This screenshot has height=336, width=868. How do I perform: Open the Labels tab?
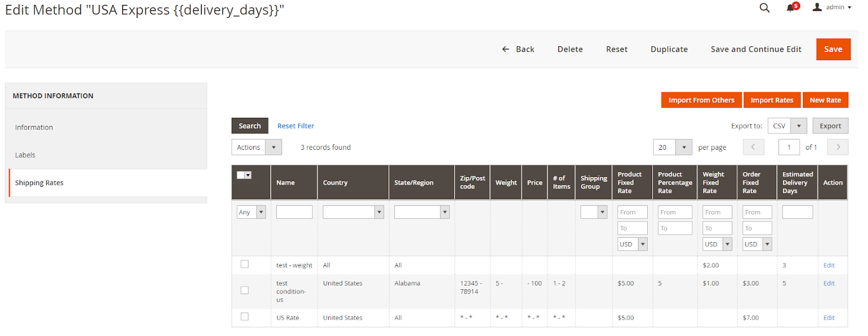point(25,155)
